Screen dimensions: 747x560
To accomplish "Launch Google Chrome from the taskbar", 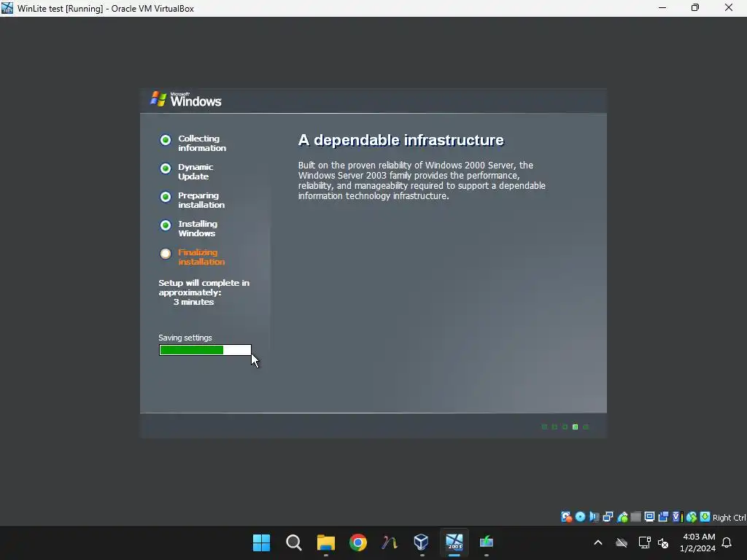I will (357, 542).
